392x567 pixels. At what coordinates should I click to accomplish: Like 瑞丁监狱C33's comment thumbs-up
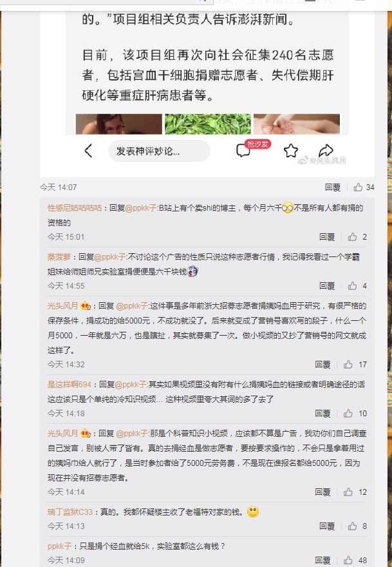(x=352, y=526)
